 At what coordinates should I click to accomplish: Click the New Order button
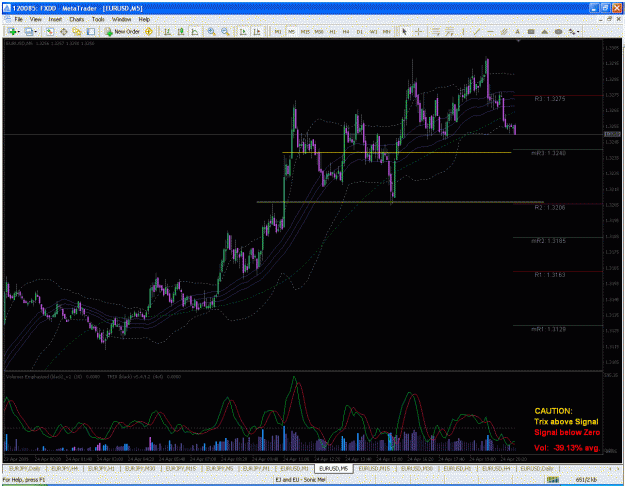(x=122, y=31)
